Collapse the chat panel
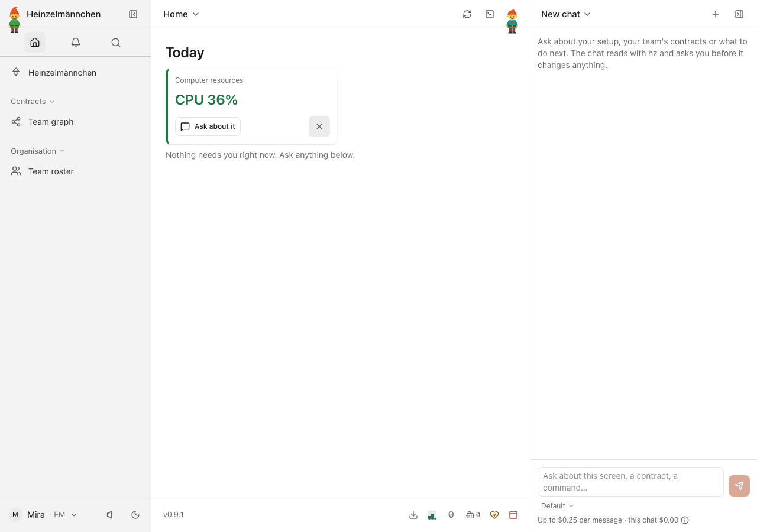Image resolution: width=757 pixels, height=532 pixels. [739, 14]
